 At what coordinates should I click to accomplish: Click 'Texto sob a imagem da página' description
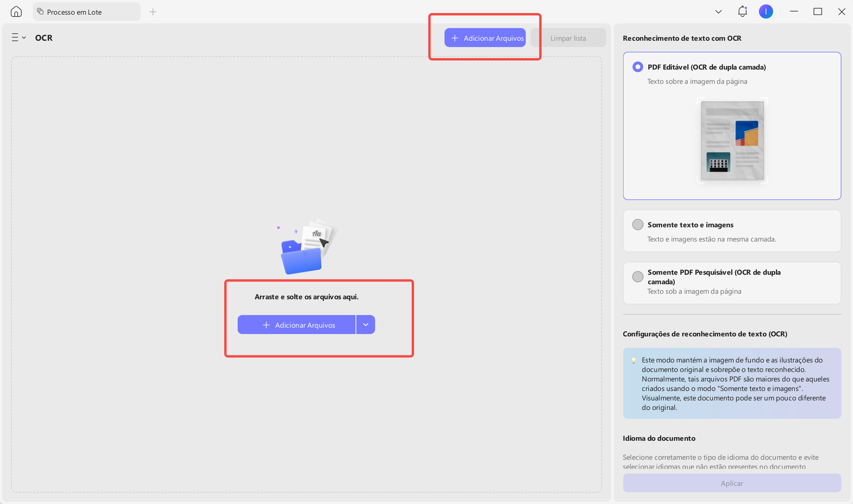(x=694, y=291)
